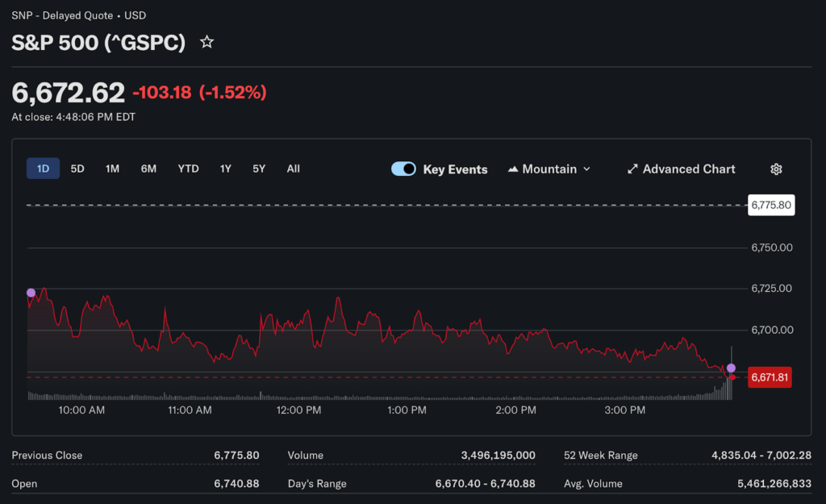Show the All time range
This screenshot has height=504, width=826.
click(293, 169)
